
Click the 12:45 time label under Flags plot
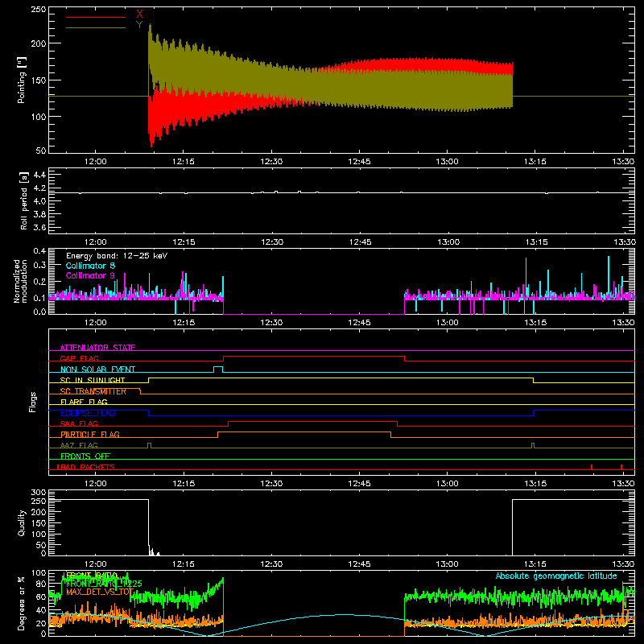tap(359, 484)
